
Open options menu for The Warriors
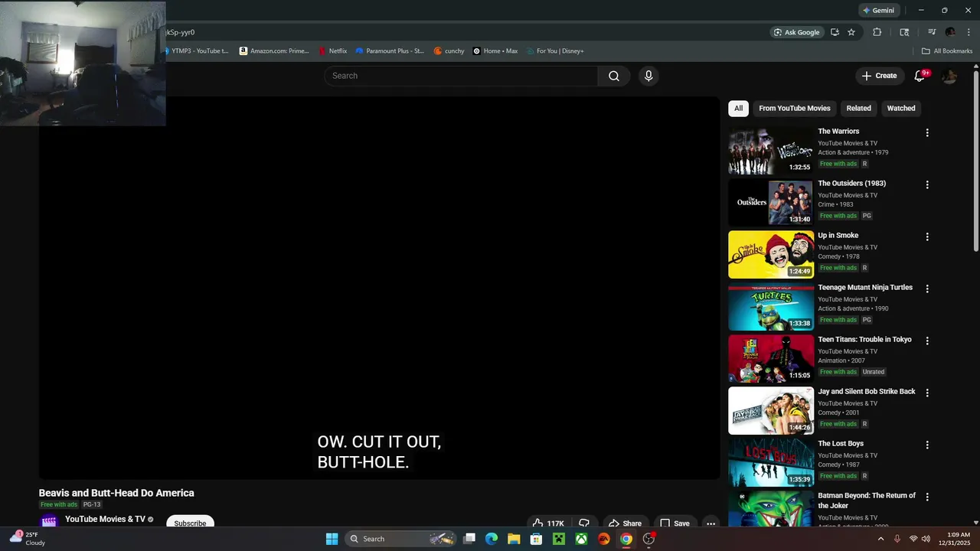(x=927, y=132)
